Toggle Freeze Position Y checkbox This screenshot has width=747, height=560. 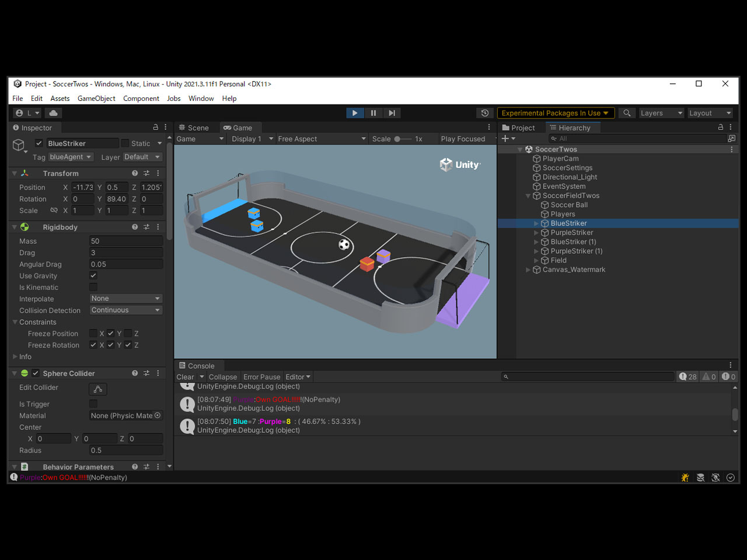[111, 333]
